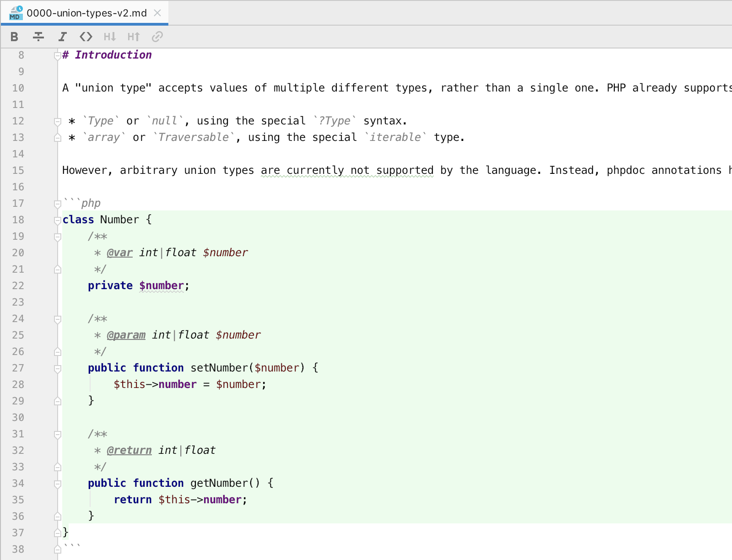Collapse the list fold marker on line 12

(58, 122)
